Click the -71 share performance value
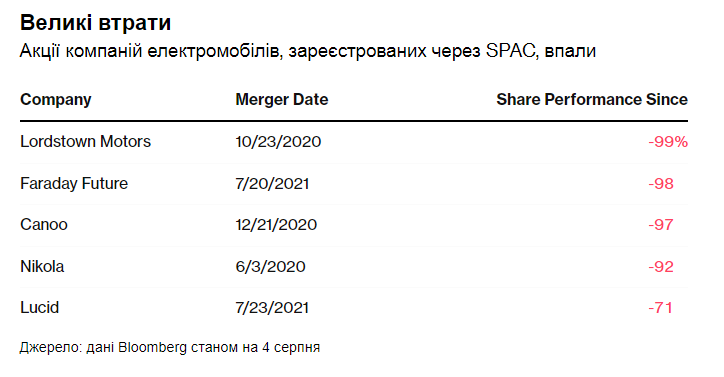 click(660, 308)
